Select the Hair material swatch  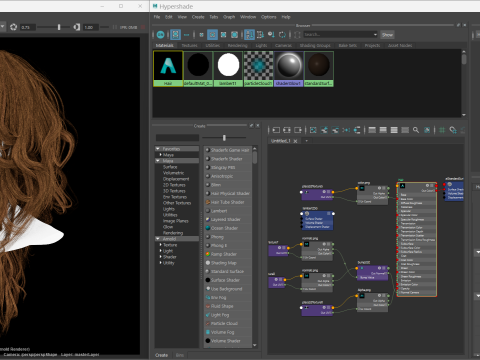tap(168, 69)
